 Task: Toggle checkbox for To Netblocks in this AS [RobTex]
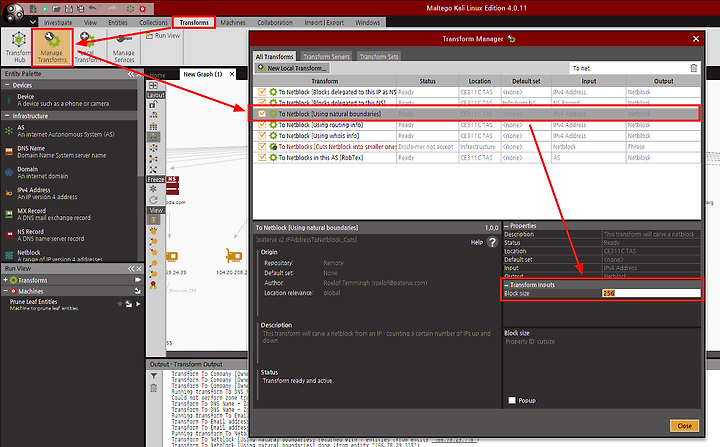(262, 158)
